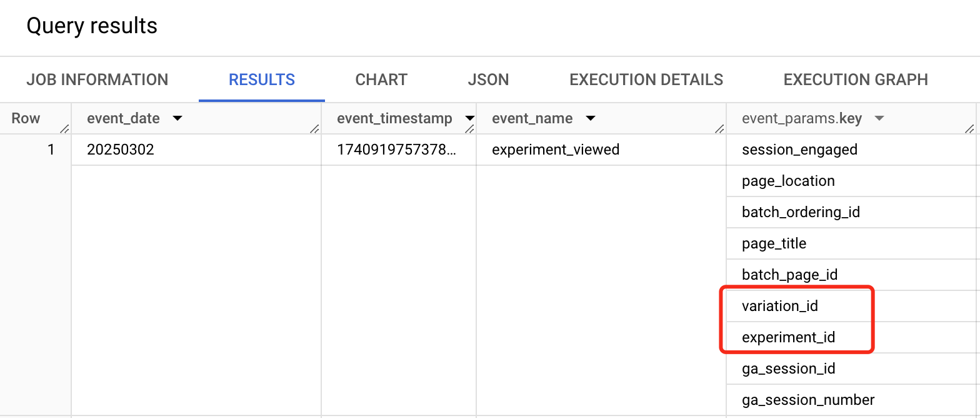980x418 pixels.
Task: Select the 1740919757378 timestamp cell
Action: [x=399, y=150]
